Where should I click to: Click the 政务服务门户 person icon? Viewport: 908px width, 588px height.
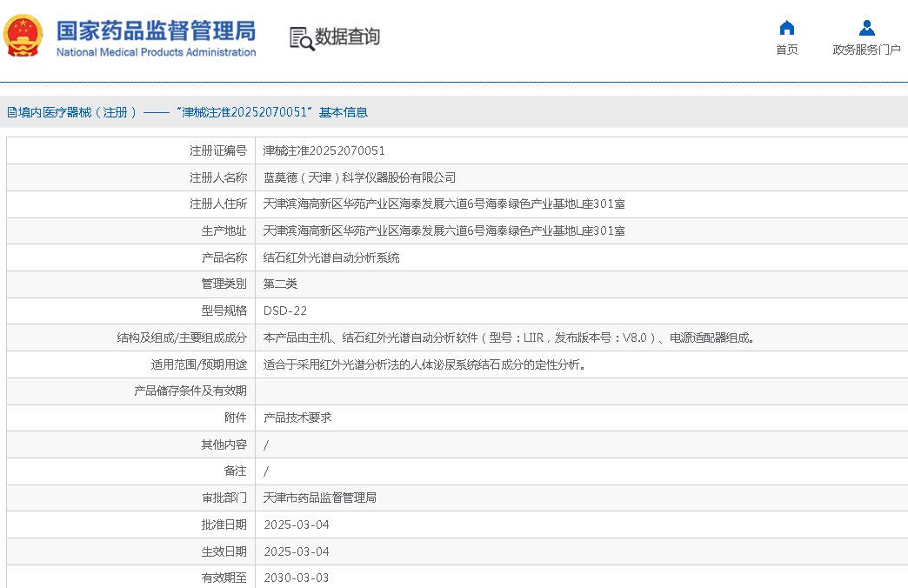pyautogui.click(x=866, y=27)
